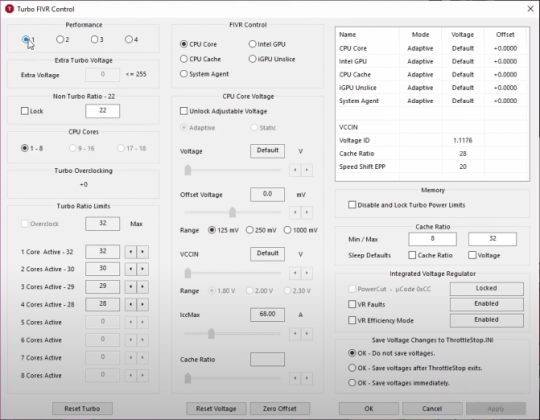
Task: Click IccMax right arrow
Action: (x=307, y=333)
